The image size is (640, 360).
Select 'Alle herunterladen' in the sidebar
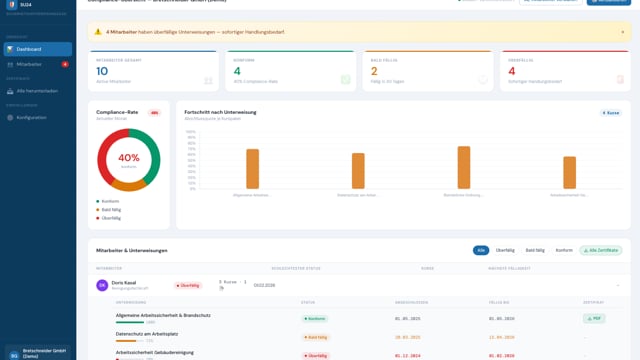[x=38, y=91]
